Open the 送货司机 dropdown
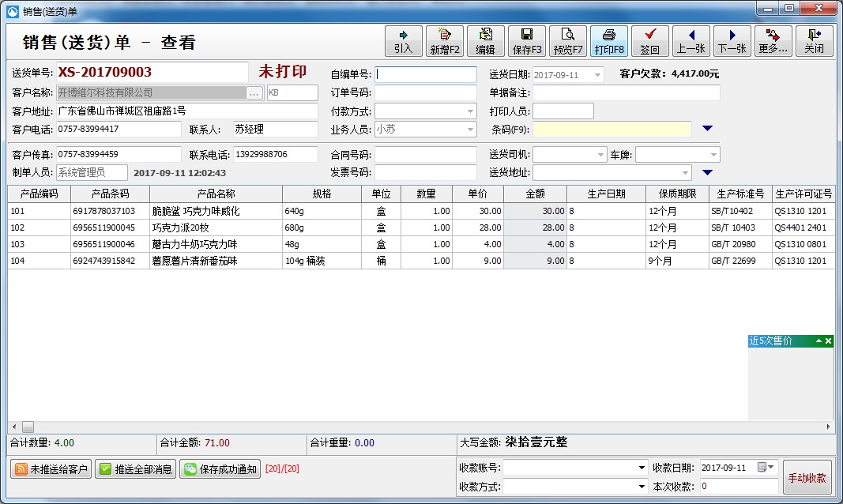Screen dimensions: 843x504 coord(600,155)
